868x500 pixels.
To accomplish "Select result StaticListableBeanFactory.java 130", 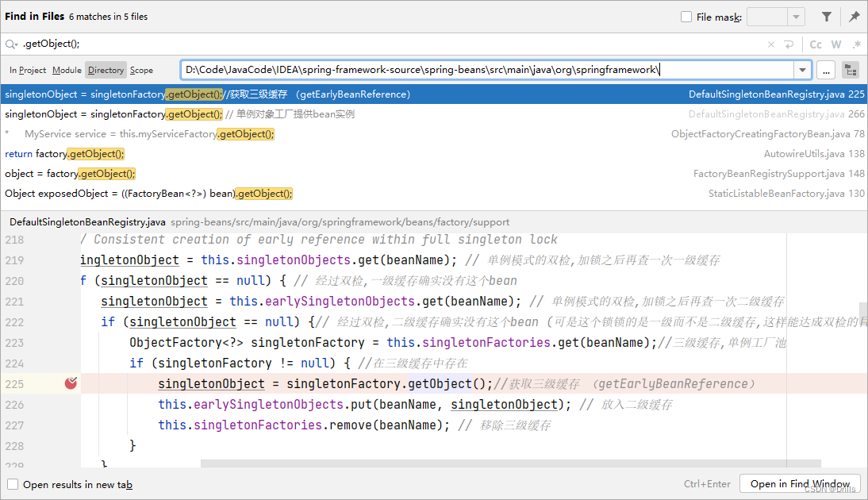I will pos(434,194).
